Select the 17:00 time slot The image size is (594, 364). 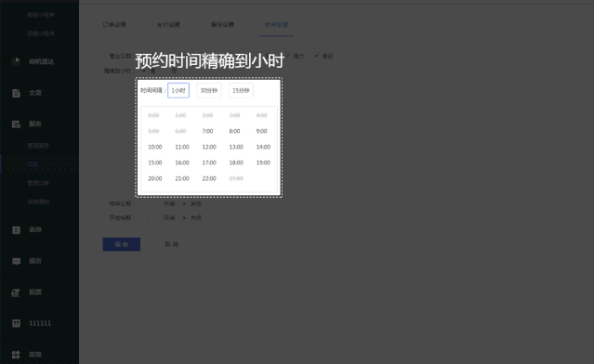point(209,163)
